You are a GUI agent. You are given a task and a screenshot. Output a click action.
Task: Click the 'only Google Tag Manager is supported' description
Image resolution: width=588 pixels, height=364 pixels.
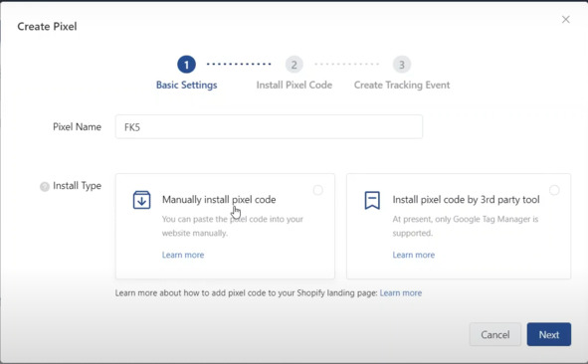pos(466,226)
